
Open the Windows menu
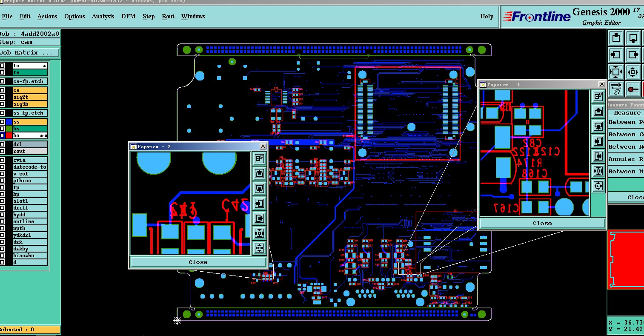193,17
